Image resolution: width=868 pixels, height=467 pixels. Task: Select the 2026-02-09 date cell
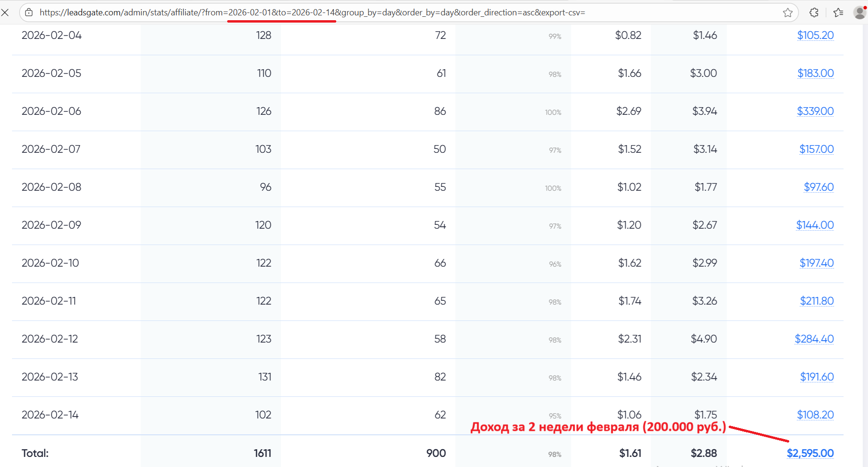[51, 225]
